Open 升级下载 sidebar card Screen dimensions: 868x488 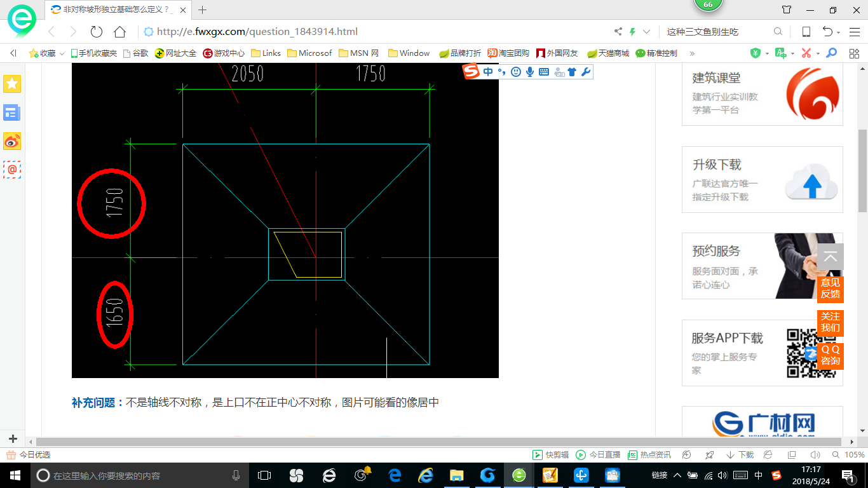click(x=763, y=180)
